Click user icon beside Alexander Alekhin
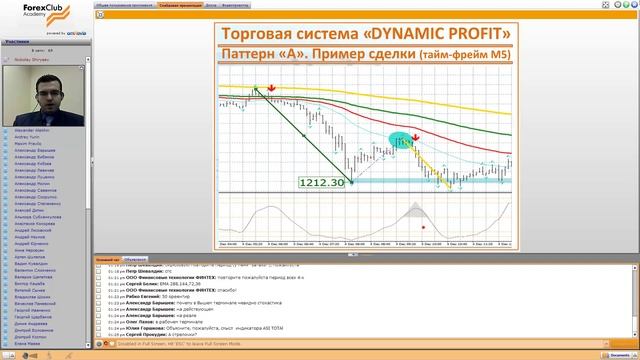The image size is (640, 360). pos(6,131)
